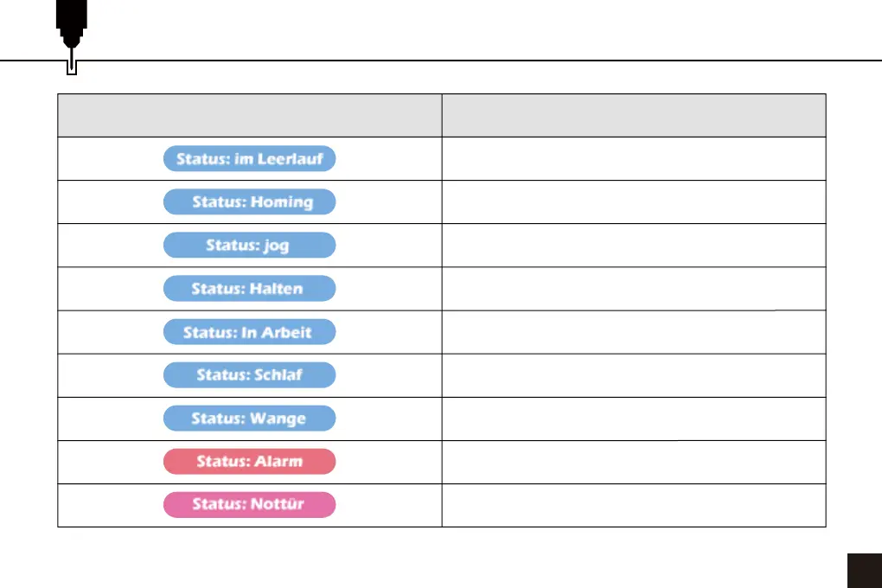
Task: Click the pink 'Status: Nottür' badge
Action: pos(249,505)
